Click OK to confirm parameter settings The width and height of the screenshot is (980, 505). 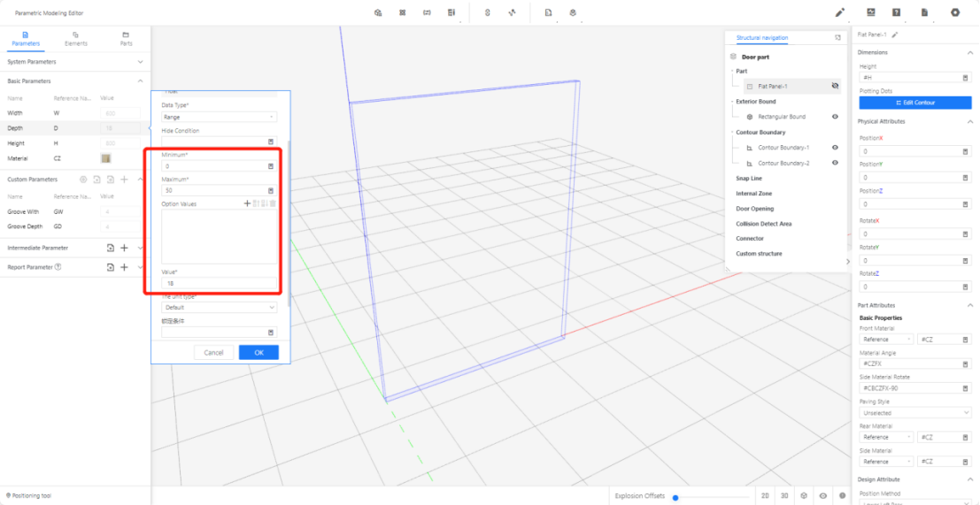point(259,352)
